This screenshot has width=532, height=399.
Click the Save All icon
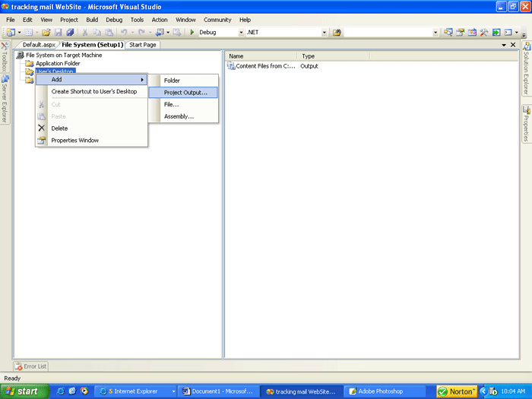(x=70, y=32)
